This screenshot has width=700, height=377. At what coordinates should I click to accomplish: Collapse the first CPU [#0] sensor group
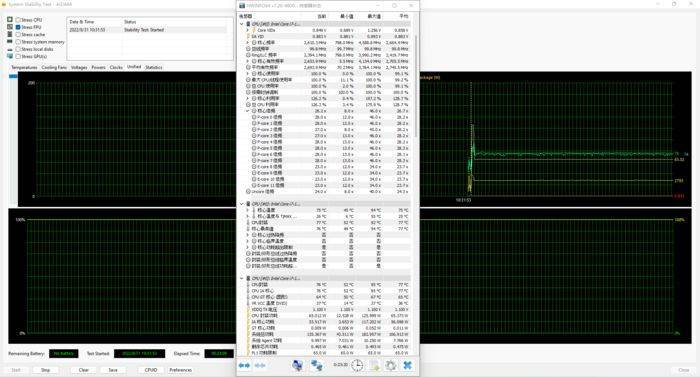tap(242, 24)
